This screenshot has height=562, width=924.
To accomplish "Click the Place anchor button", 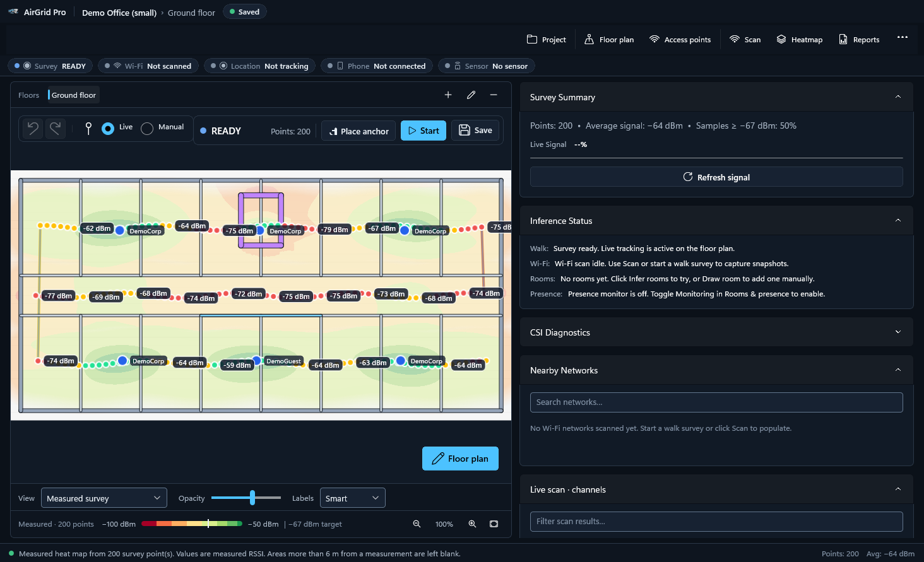I will [359, 131].
